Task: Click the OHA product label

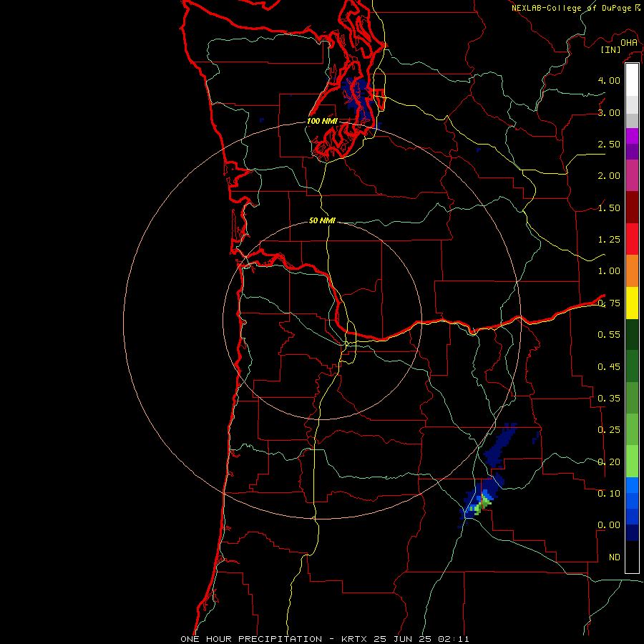Action: (629, 42)
